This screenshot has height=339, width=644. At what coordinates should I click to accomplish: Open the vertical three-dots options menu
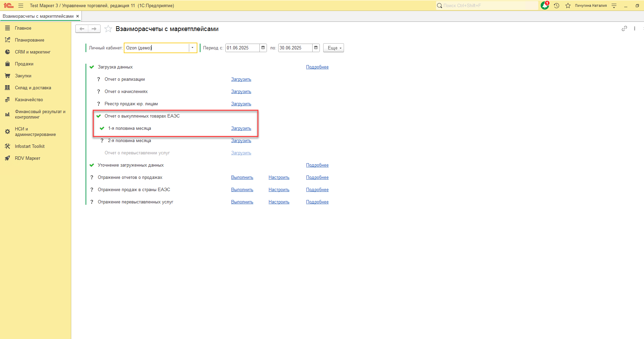[x=634, y=29]
